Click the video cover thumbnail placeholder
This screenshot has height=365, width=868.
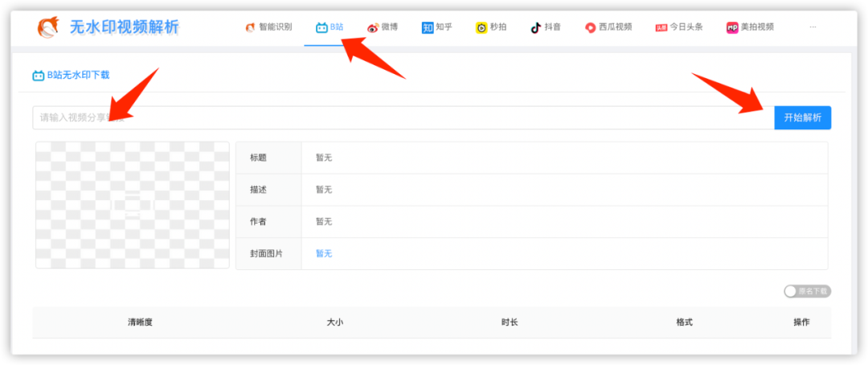click(x=133, y=205)
